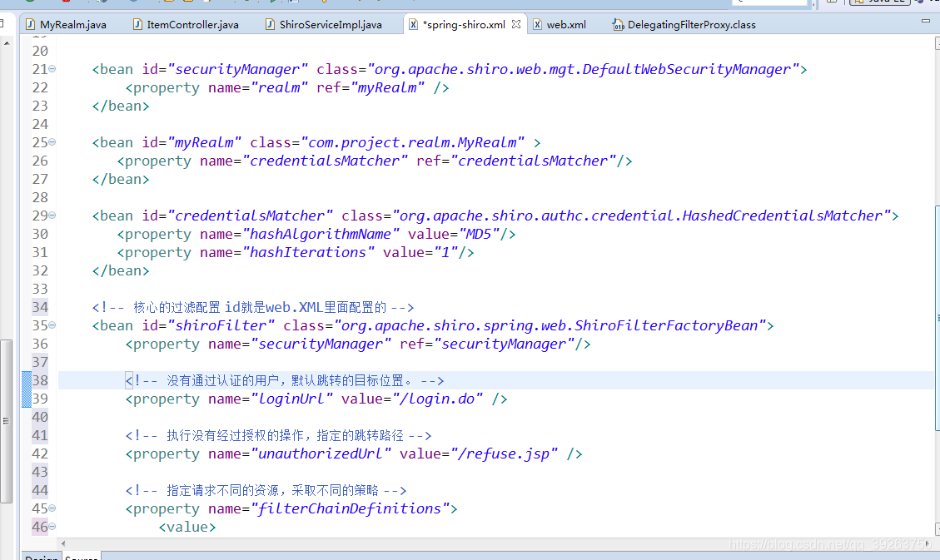Click line number 38 in the gutter
Screen dimensions: 940x560
tap(40, 380)
